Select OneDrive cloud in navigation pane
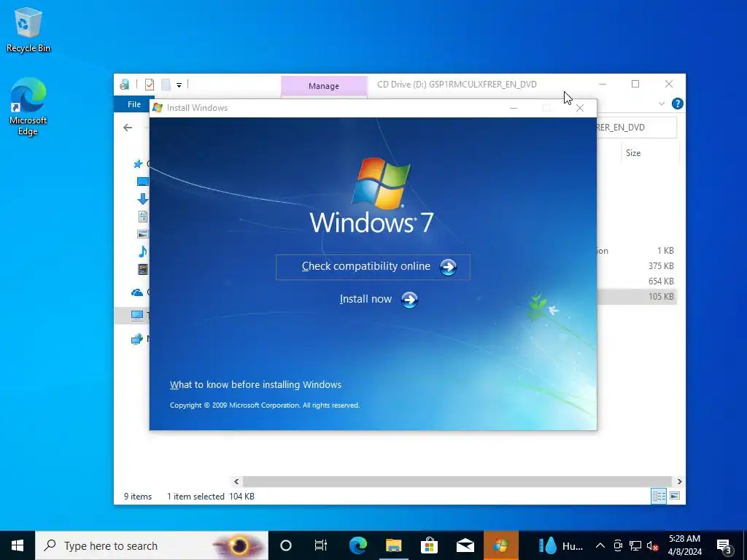The width and height of the screenshot is (747, 560). 137,292
